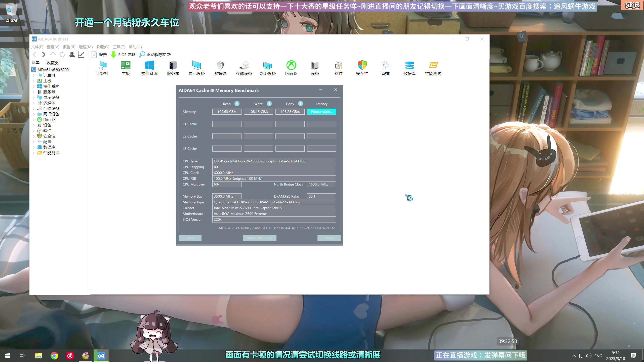Open the DirectX category icon
Image resolution: width=644 pixels, height=362 pixels.
(291, 66)
